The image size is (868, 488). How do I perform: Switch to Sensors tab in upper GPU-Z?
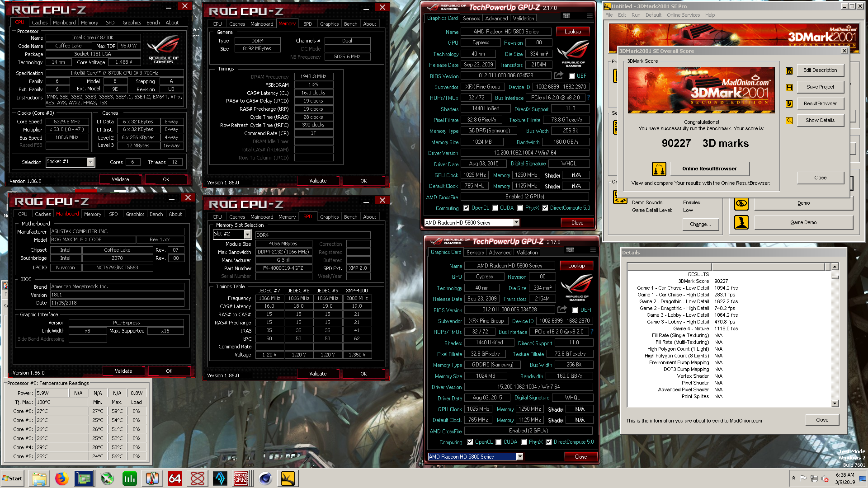click(472, 19)
